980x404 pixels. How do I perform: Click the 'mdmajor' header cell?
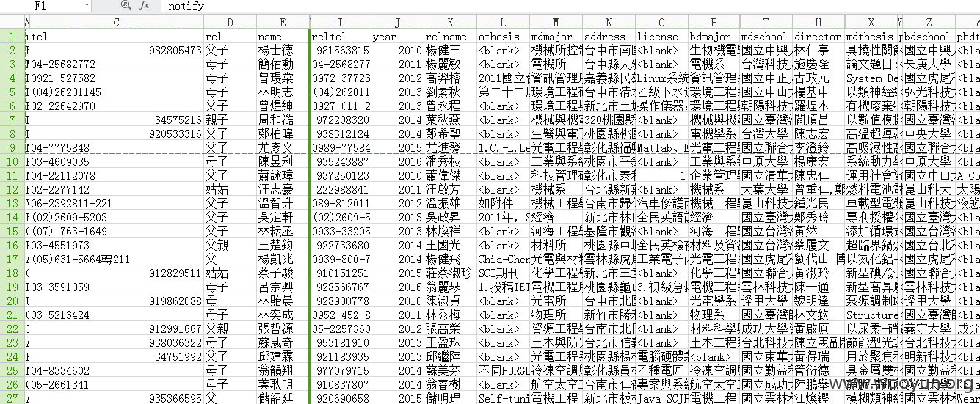pos(556,36)
